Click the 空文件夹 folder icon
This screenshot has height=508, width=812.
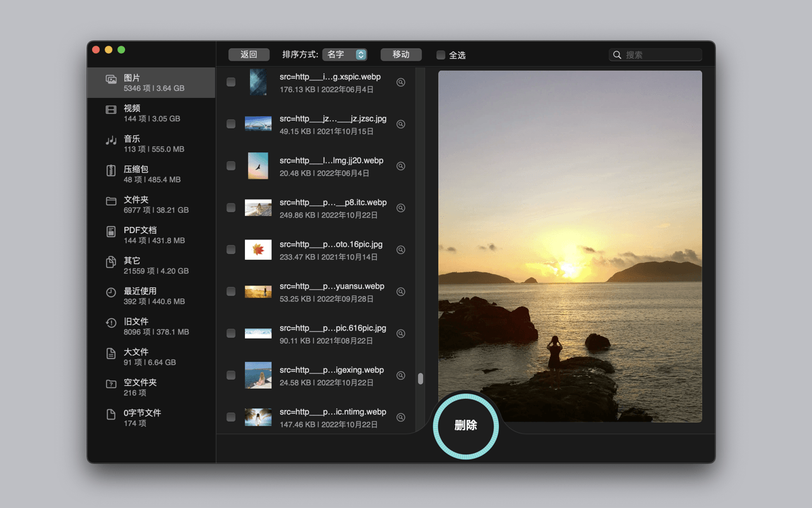(x=111, y=384)
